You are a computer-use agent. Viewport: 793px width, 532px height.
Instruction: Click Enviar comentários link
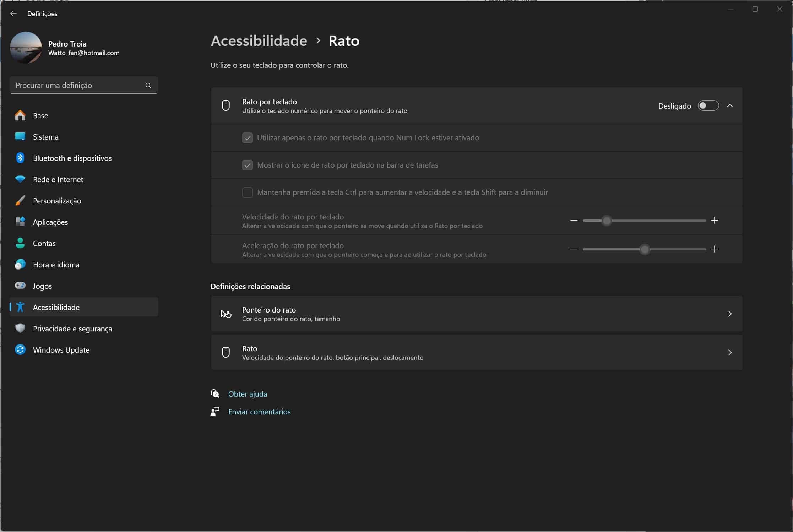[x=259, y=412]
